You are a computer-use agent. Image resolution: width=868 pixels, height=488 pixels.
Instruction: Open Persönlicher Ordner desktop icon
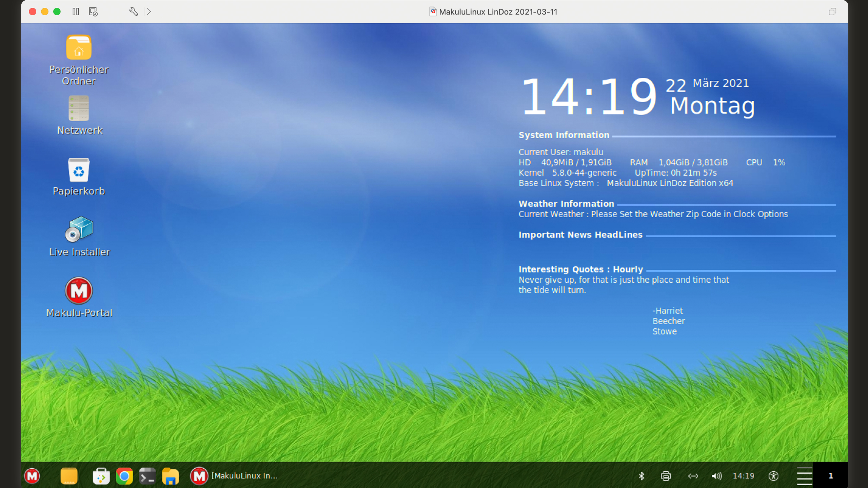79,48
